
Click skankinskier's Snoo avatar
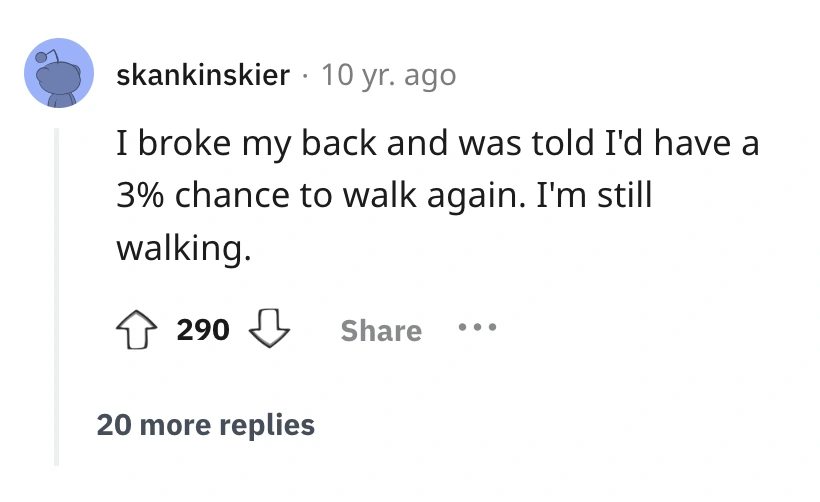58,73
